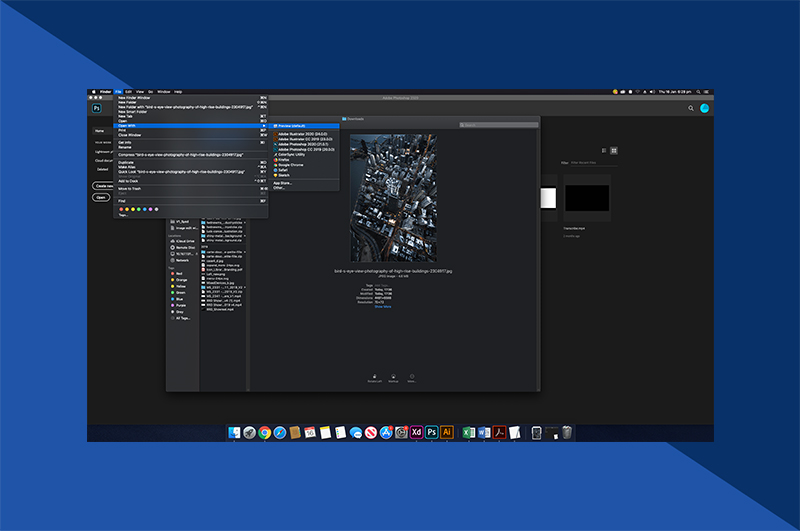Choose Move to Trash in File menu
Image resolution: width=800 pixels, height=531 pixels.
pyautogui.click(x=191, y=189)
